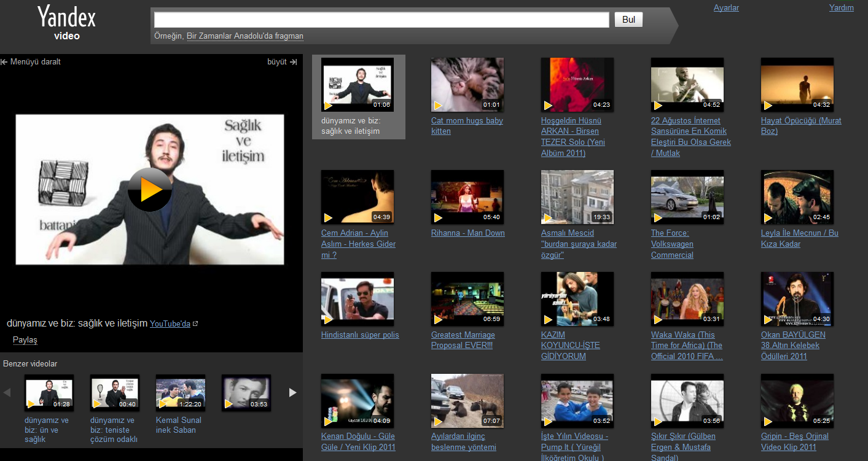Click the 'Rihanna - Man Down' title link
The height and width of the screenshot is (461, 868).
pos(468,233)
